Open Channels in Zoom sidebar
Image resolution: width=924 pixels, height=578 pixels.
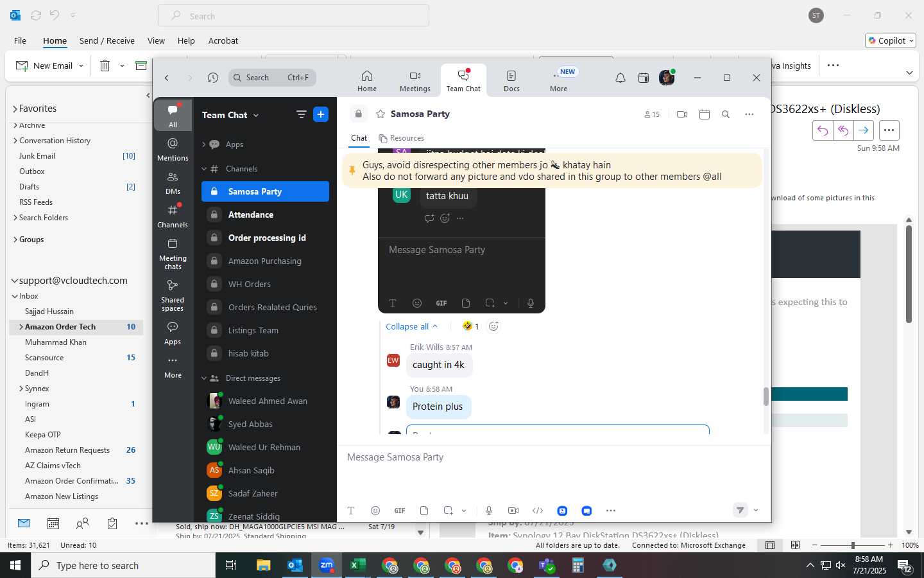pos(173,216)
